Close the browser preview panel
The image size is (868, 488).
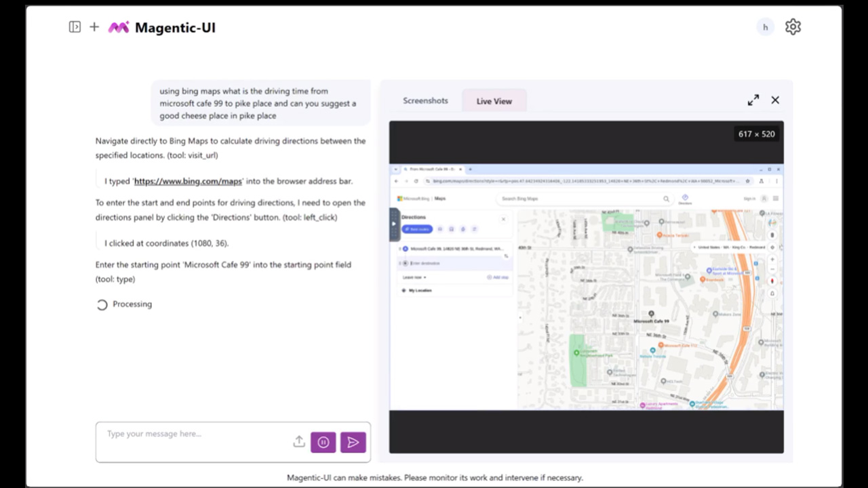[x=775, y=100]
